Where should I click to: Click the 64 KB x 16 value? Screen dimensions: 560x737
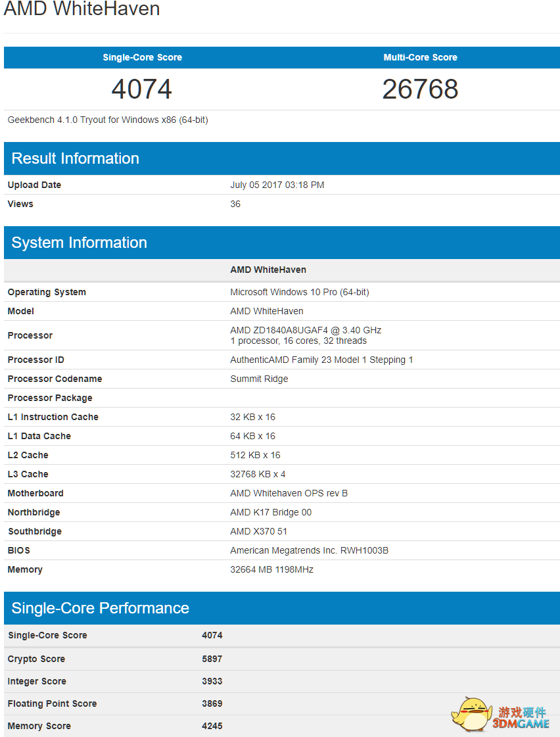tap(253, 436)
